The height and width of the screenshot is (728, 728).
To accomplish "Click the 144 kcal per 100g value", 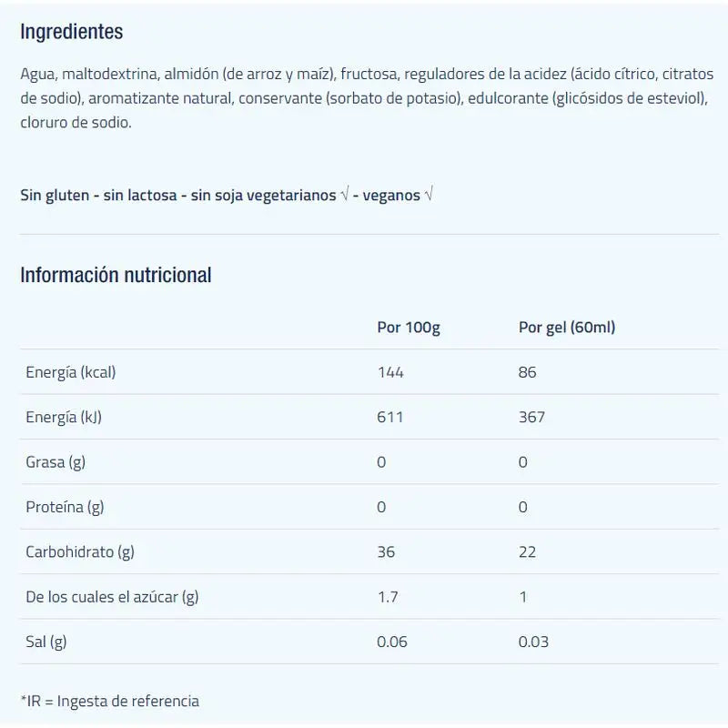I will pyautogui.click(x=390, y=372).
